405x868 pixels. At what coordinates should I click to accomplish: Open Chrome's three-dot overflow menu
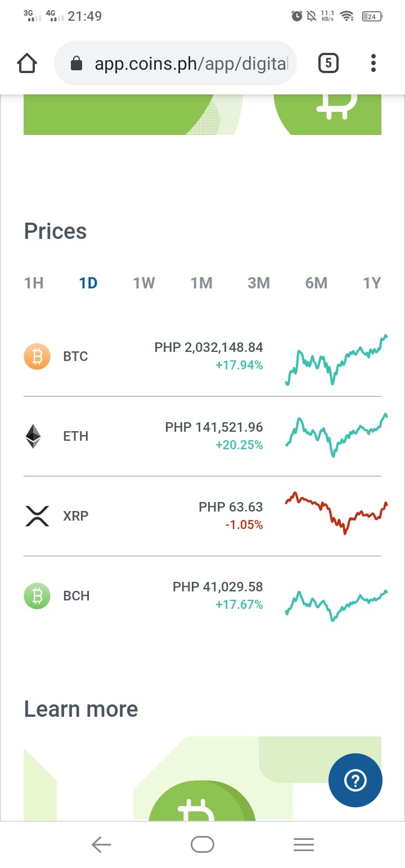tap(373, 63)
